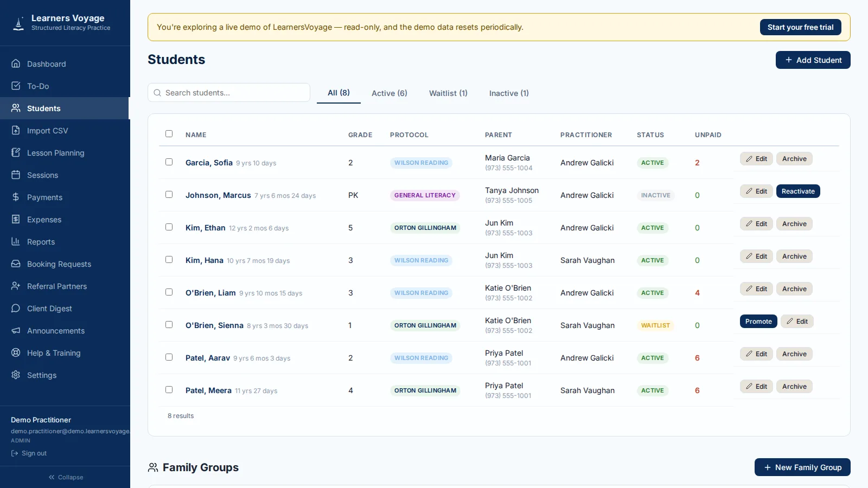
Task: Click the Demo Practitioner profile name
Action: (41, 420)
